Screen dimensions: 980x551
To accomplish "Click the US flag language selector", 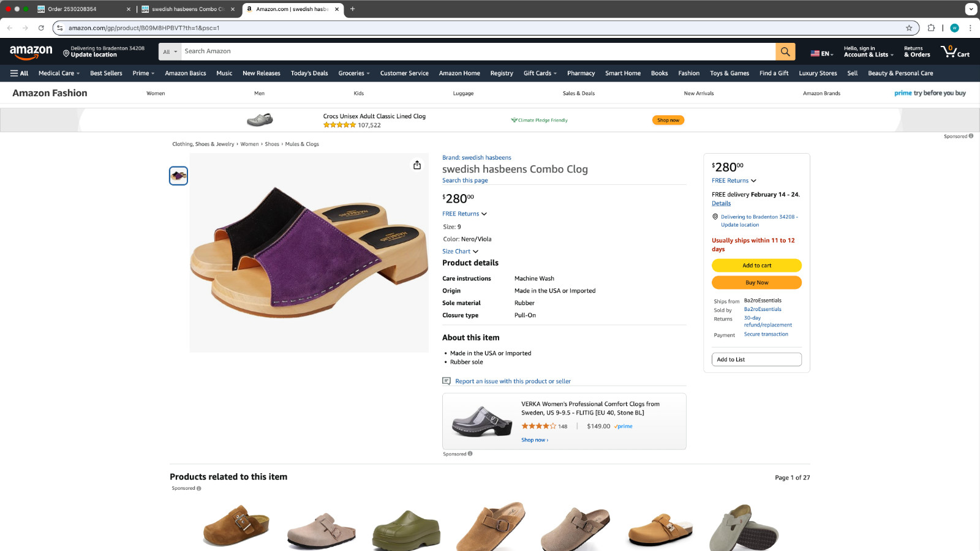I will pyautogui.click(x=821, y=53).
